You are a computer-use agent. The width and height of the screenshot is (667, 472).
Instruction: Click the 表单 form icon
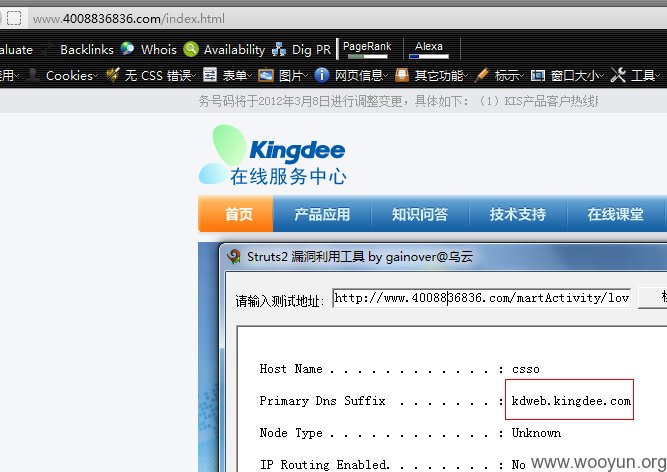click(210, 75)
